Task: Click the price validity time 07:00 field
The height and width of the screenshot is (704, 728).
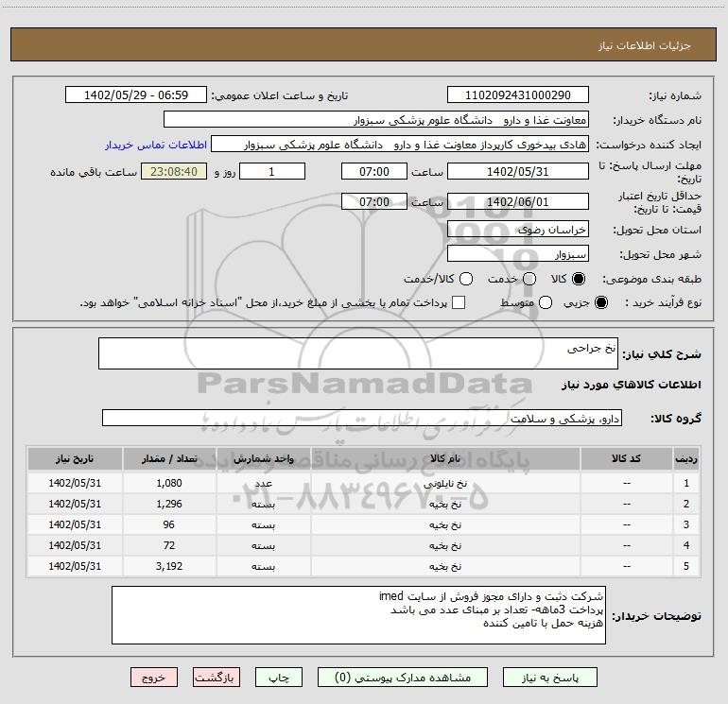Action: tap(374, 201)
